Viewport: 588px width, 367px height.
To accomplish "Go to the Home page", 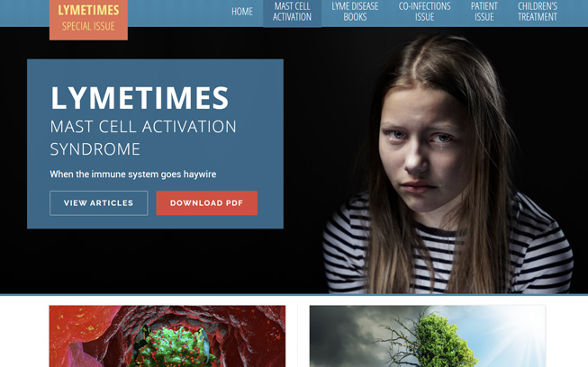I will pos(242,12).
